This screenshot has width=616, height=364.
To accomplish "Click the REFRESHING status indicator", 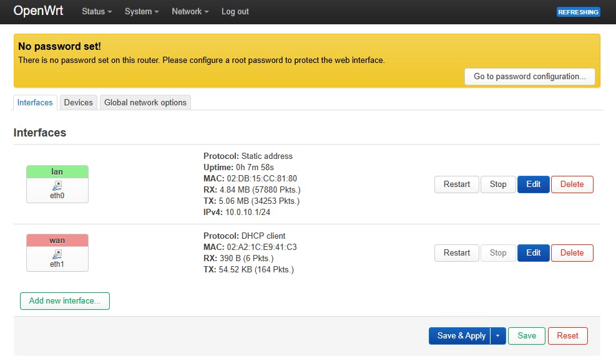I will coord(578,12).
